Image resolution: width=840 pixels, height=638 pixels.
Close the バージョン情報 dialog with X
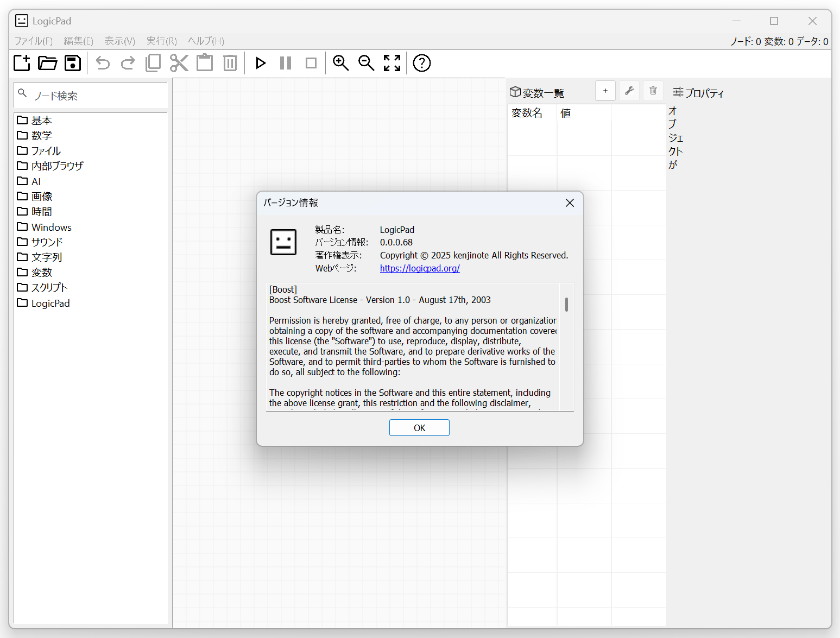click(570, 203)
